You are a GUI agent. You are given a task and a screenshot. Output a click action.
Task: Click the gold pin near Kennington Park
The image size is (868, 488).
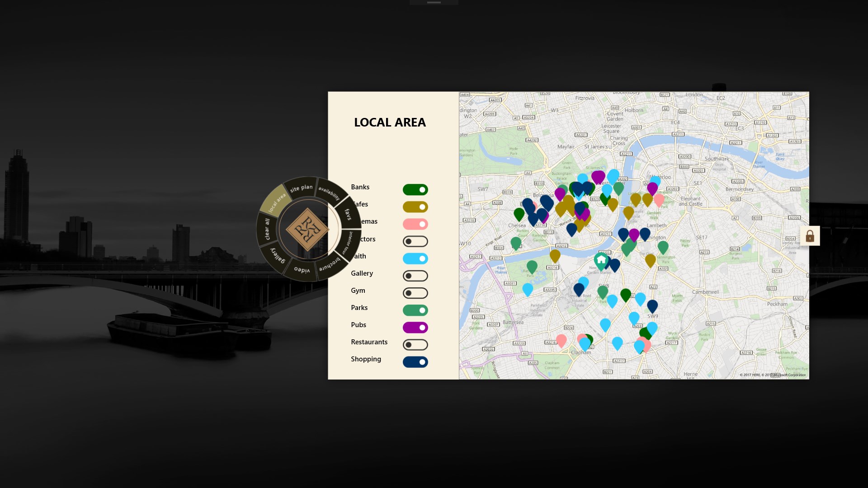(x=650, y=260)
